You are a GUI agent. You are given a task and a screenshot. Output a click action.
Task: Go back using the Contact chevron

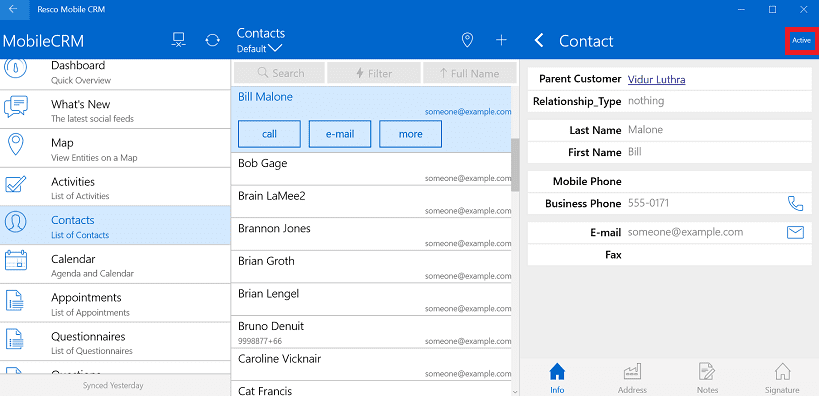point(539,41)
